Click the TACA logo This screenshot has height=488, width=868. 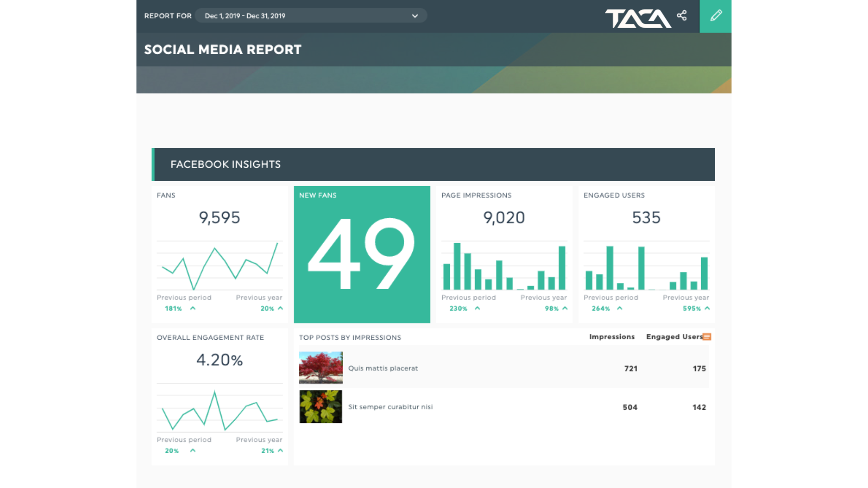point(638,19)
